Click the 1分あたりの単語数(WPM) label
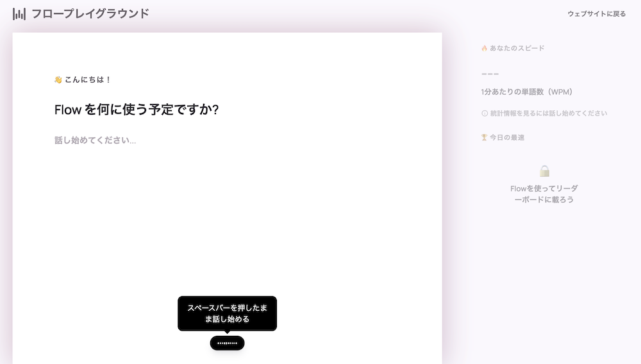Screen dimensions: 641x364 coord(526,92)
